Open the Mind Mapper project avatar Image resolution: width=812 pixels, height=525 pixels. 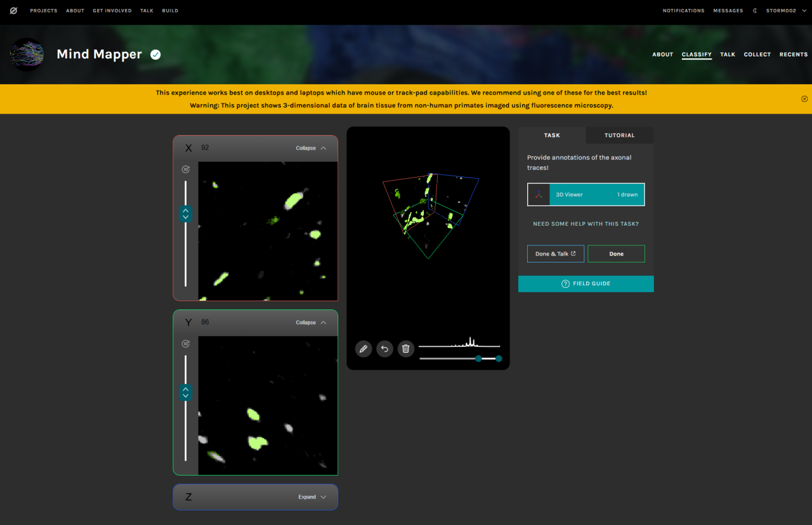[27, 55]
